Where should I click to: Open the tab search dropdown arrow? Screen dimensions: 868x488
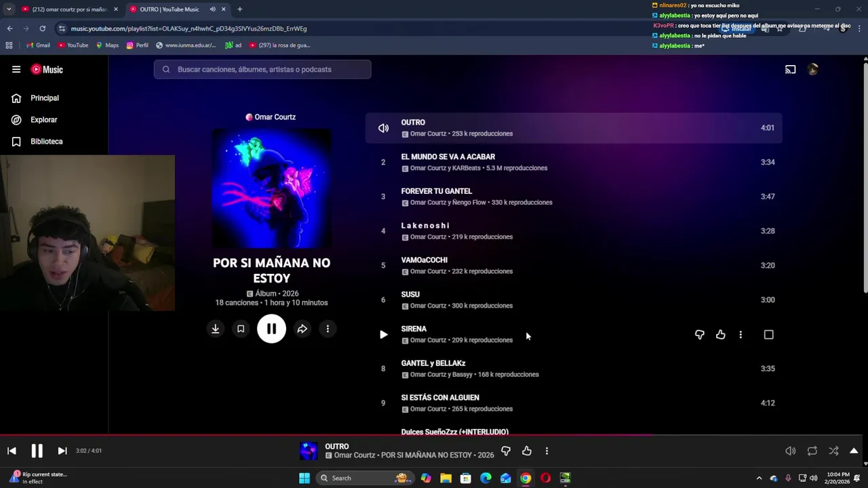tap(8, 9)
